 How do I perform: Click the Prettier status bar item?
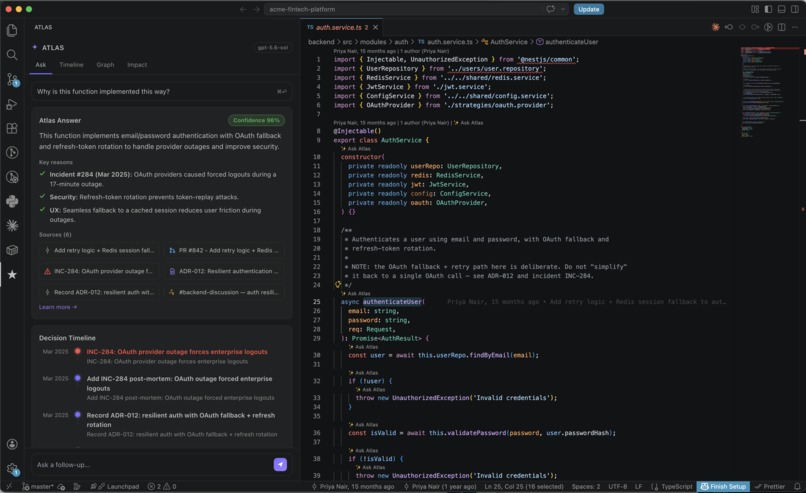pos(770,486)
